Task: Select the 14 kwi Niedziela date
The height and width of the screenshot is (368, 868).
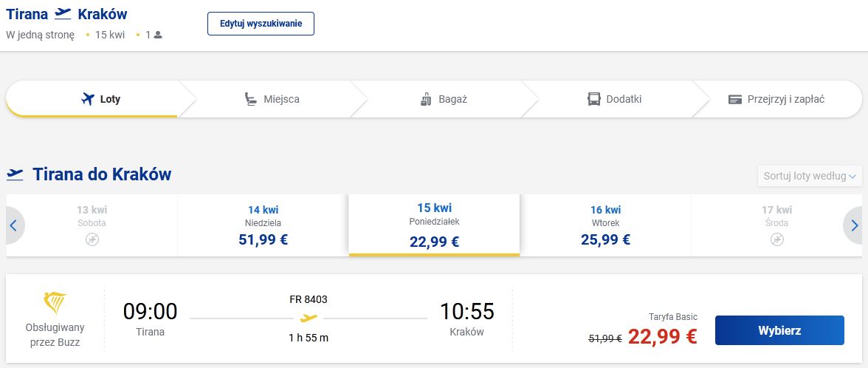Action: coord(263,225)
